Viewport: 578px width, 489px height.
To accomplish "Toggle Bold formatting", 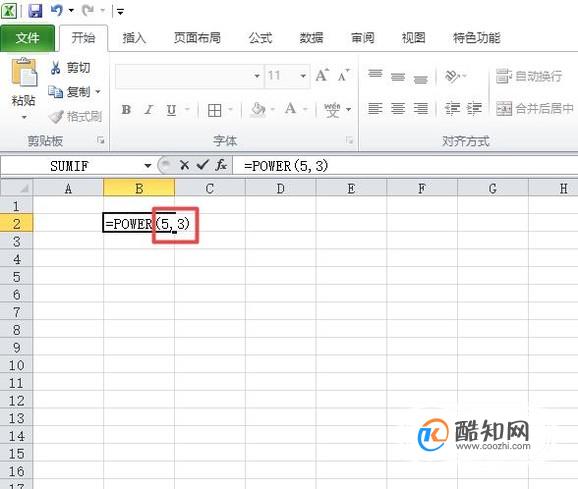I will 126,109.
